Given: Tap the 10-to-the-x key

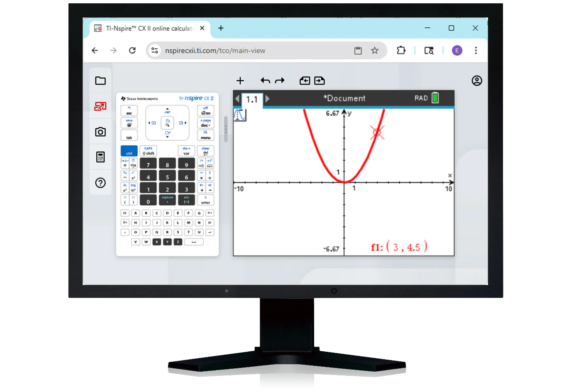Looking at the screenshot, I should tap(133, 188).
